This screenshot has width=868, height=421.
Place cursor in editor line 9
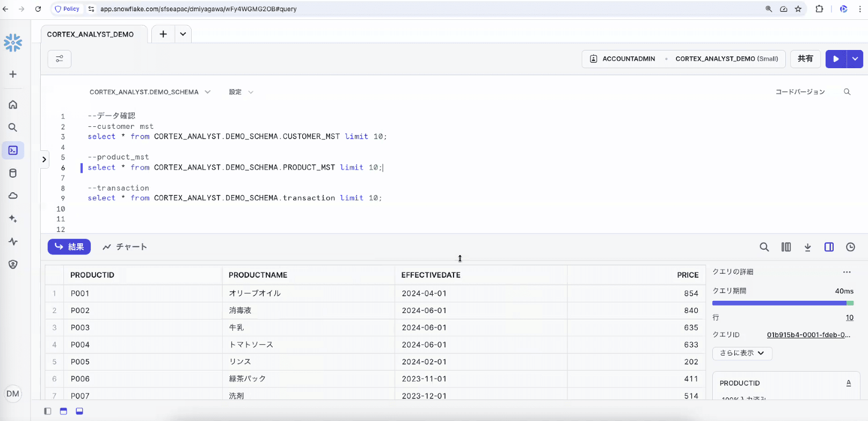(235, 198)
